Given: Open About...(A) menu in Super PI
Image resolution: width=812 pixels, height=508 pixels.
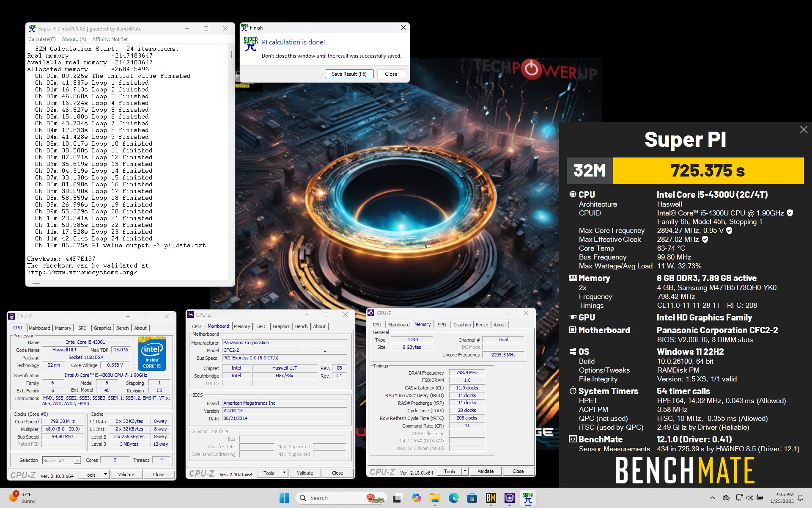Looking at the screenshot, I should click(74, 39).
